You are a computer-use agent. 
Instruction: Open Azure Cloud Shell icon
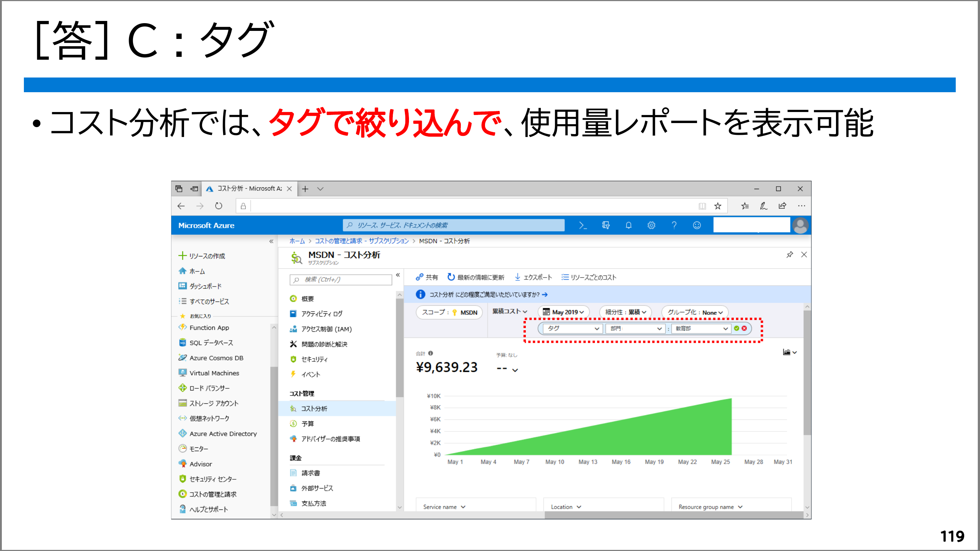point(582,226)
